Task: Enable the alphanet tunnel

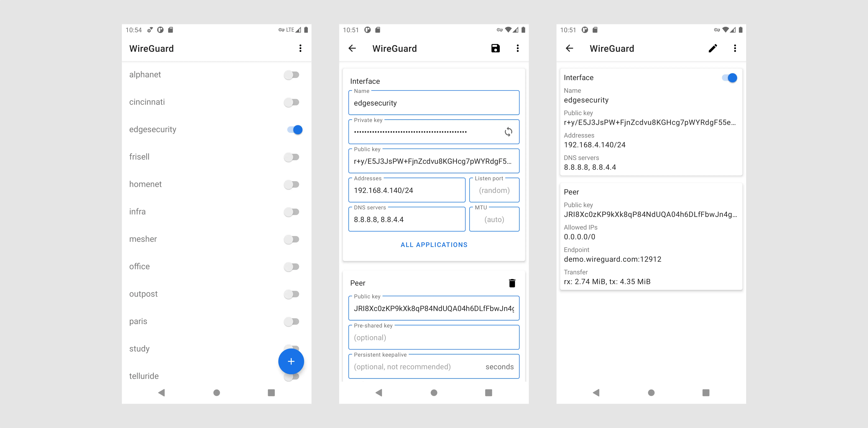Action: click(291, 75)
